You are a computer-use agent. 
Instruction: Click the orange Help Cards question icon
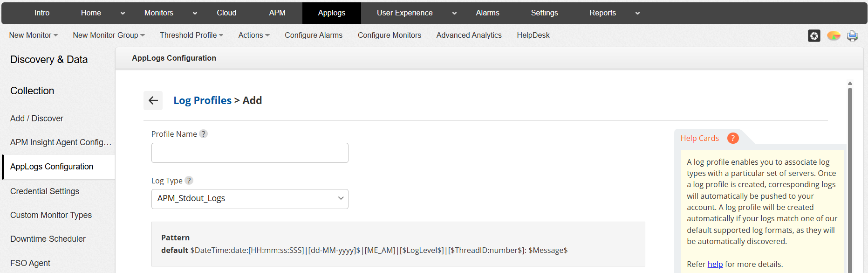click(733, 138)
